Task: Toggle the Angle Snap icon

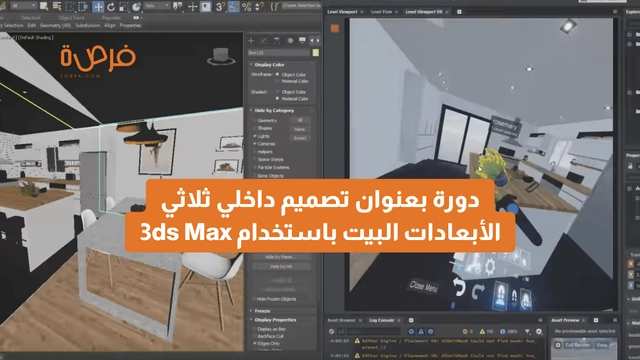Action: 233,7
